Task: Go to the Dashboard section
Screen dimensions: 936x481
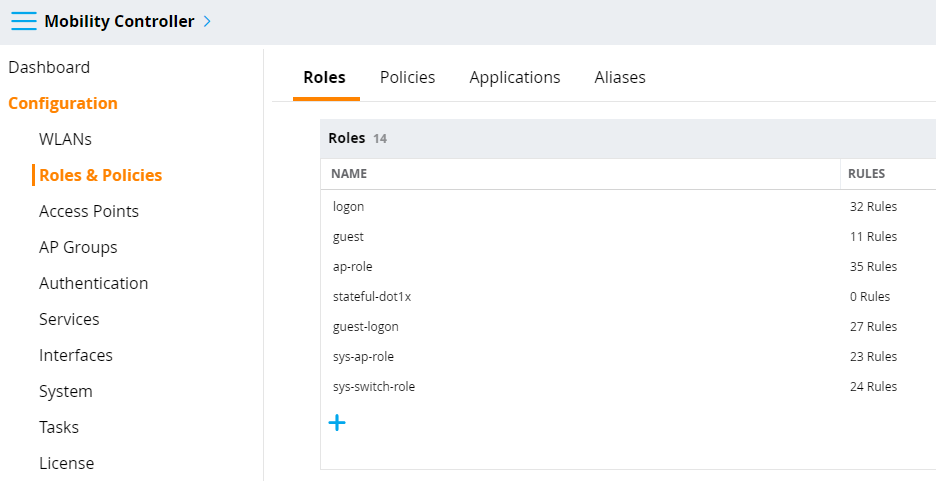Action: (49, 67)
